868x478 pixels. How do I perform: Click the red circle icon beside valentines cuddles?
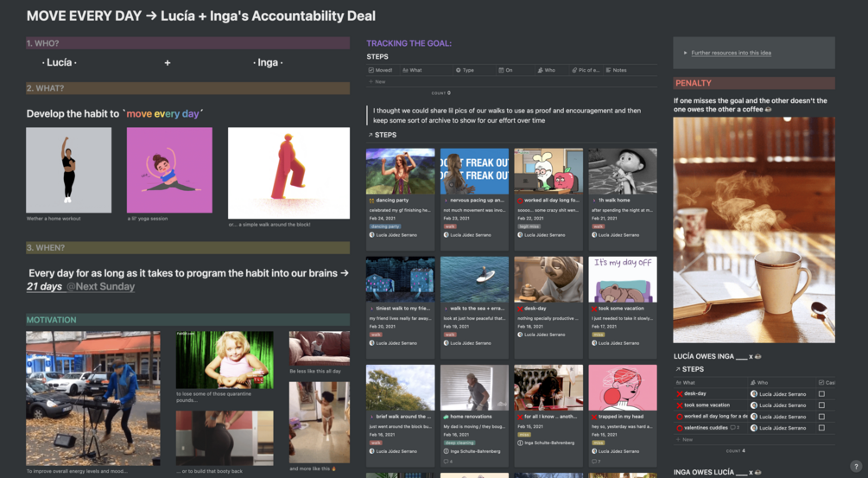click(679, 428)
